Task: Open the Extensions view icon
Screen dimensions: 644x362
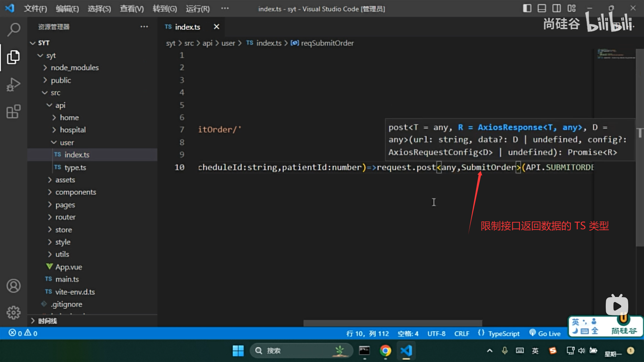Action: 13,112
